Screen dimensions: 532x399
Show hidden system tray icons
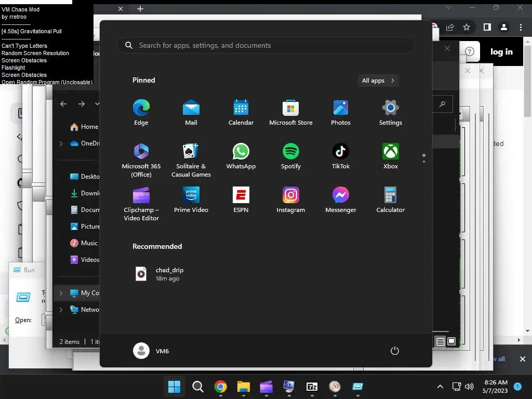point(440,387)
